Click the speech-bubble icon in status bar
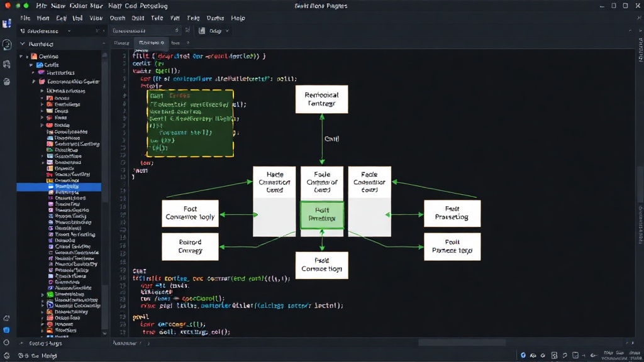Image resolution: width=644 pixels, height=362 pixels. (565, 356)
